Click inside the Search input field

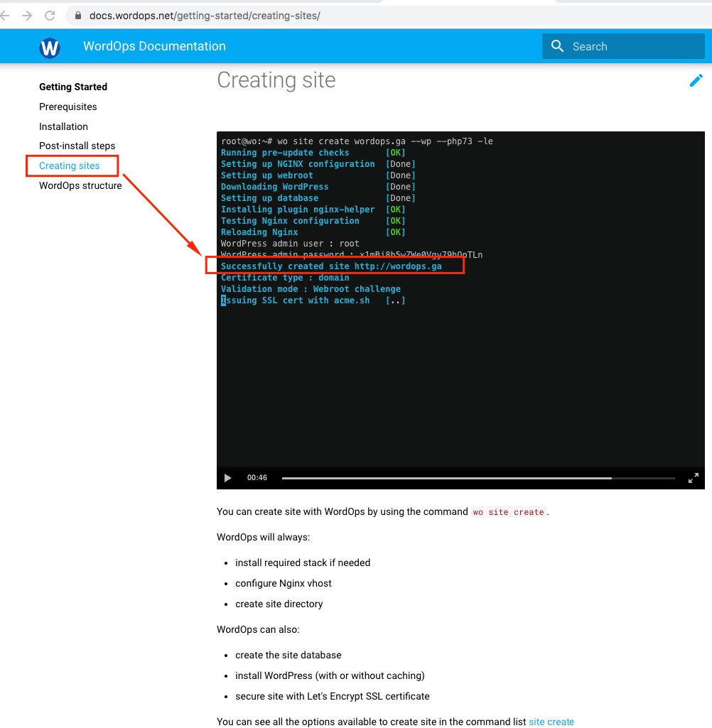point(625,45)
